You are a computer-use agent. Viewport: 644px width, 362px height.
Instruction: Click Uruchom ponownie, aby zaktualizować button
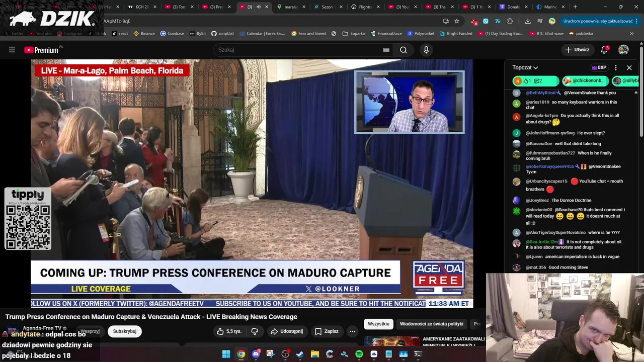pyautogui.click(x=598, y=21)
